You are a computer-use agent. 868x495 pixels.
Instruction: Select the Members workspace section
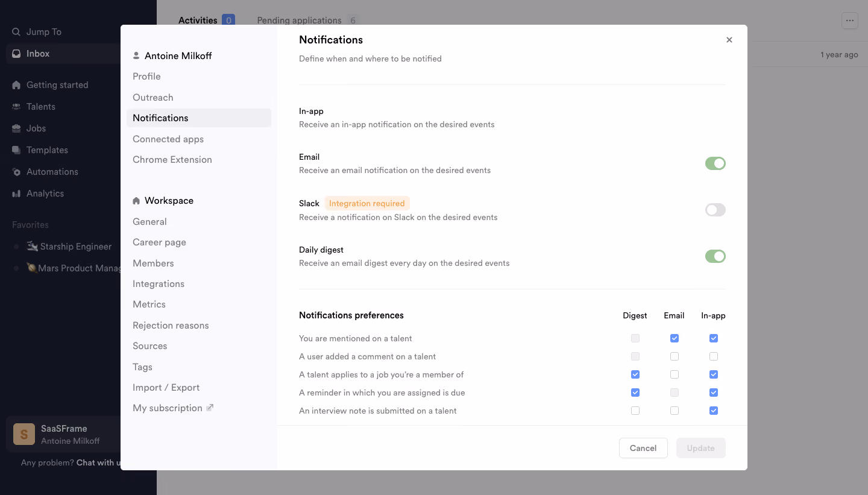click(x=199, y=263)
